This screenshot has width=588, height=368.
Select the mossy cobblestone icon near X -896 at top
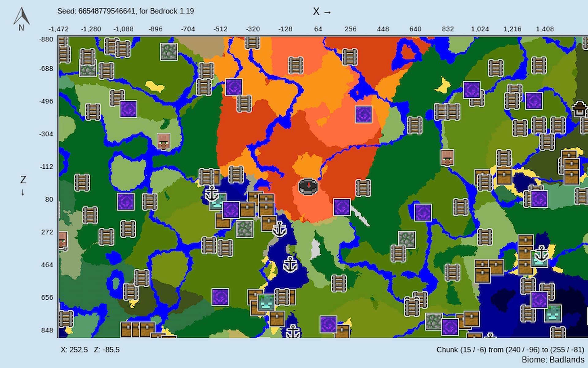(x=169, y=52)
